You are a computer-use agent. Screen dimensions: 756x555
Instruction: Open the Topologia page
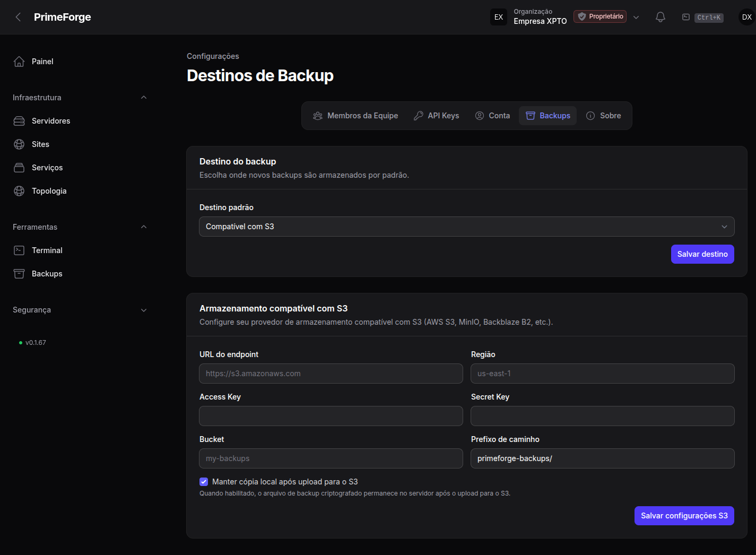coord(49,191)
